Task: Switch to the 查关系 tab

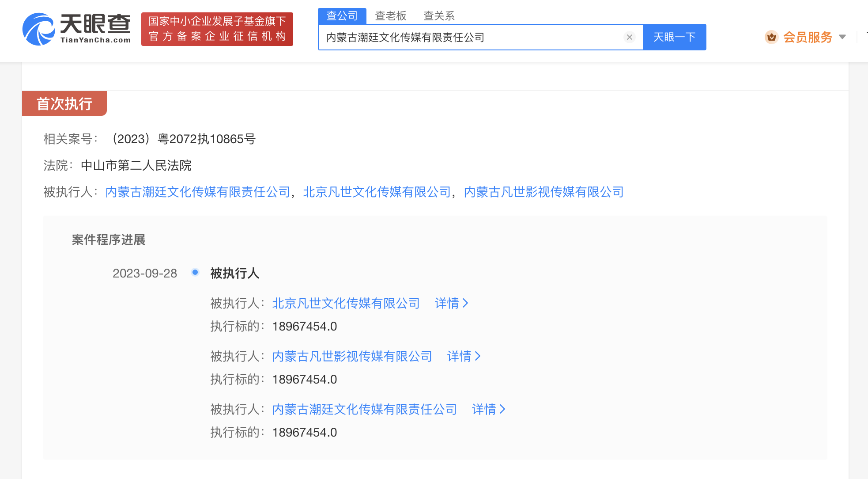Action: tap(439, 16)
